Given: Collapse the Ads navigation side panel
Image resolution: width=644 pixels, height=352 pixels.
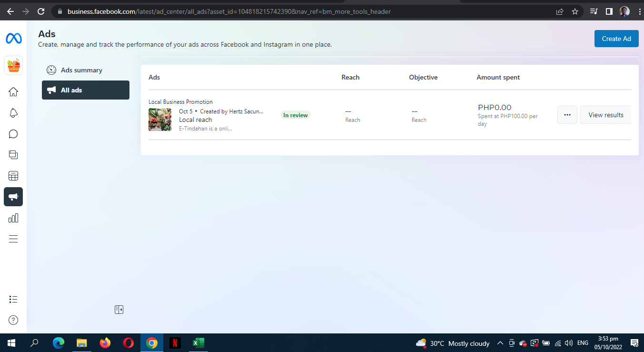Looking at the screenshot, I should pyautogui.click(x=119, y=310).
